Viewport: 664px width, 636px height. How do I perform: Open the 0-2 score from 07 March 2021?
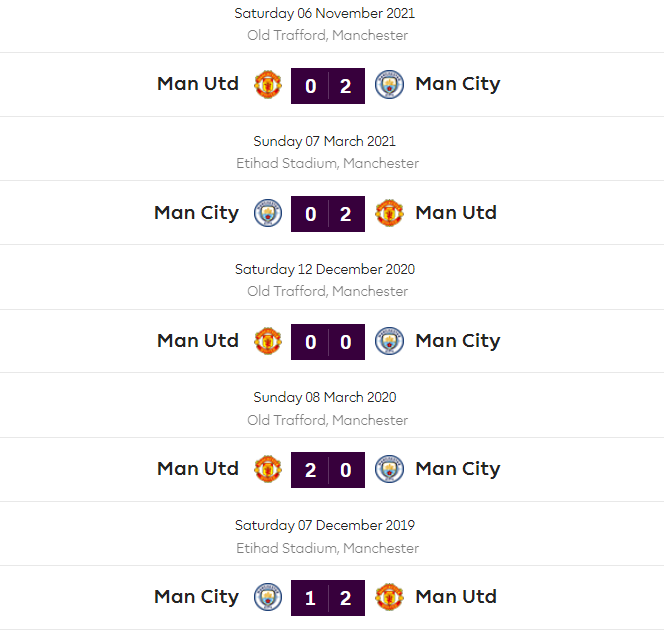coord(328,214)
